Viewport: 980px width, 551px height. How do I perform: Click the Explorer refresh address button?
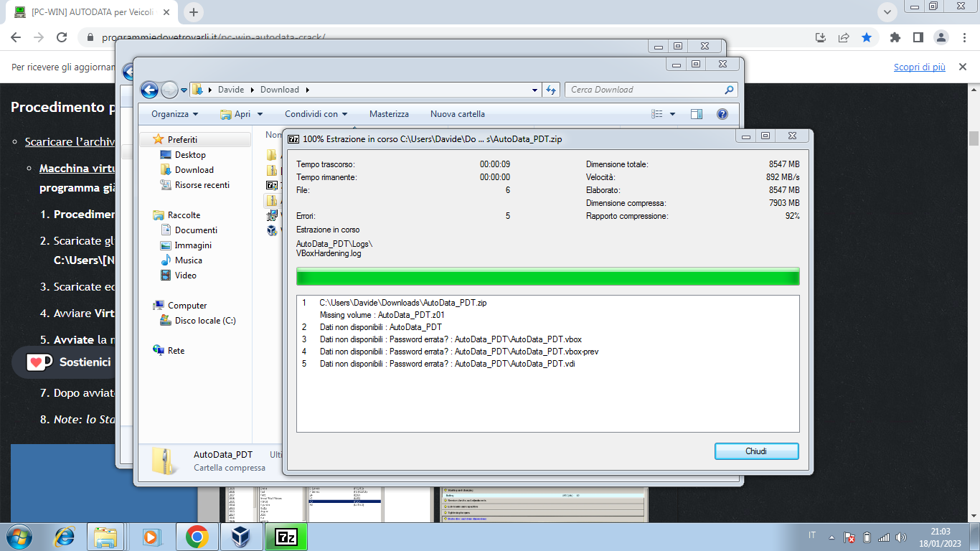[x=551, y=90]
